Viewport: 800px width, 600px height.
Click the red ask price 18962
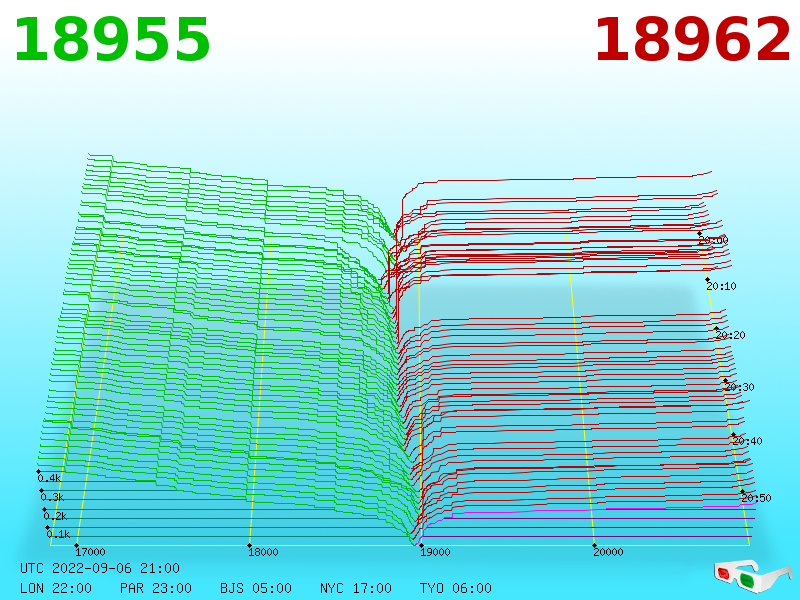[x=692, y=40]
